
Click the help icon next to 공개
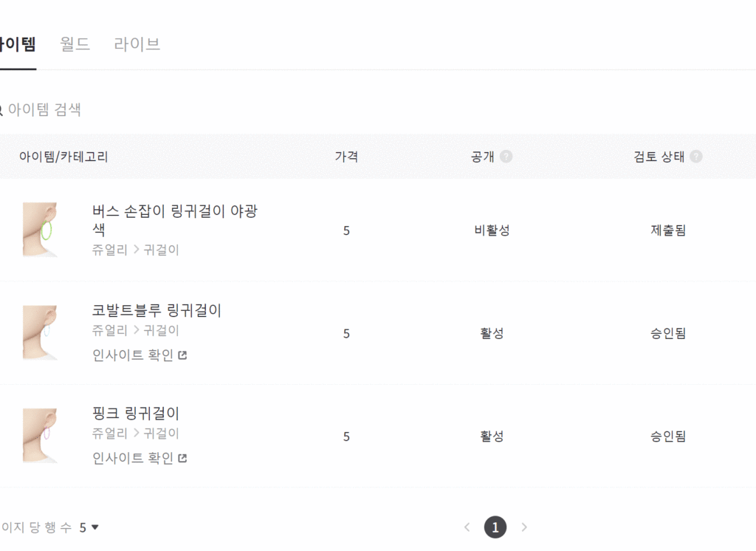coord(506,157)
